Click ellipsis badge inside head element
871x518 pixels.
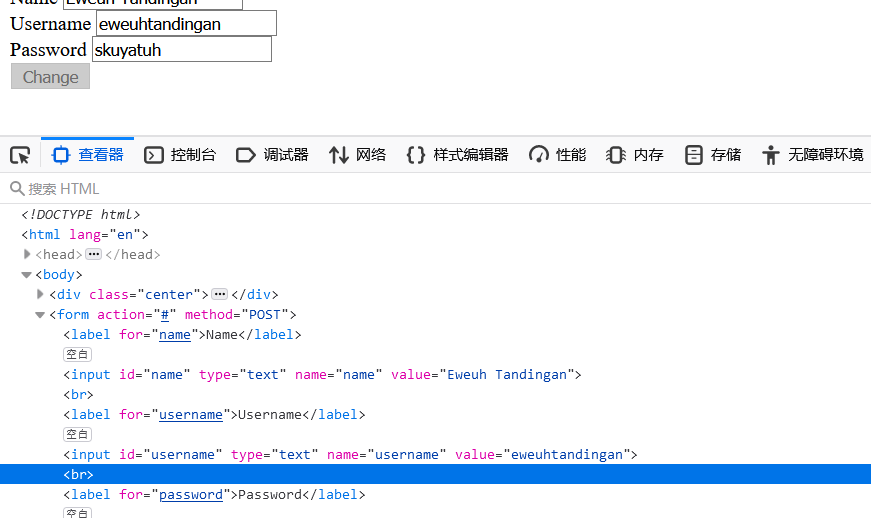93,254
